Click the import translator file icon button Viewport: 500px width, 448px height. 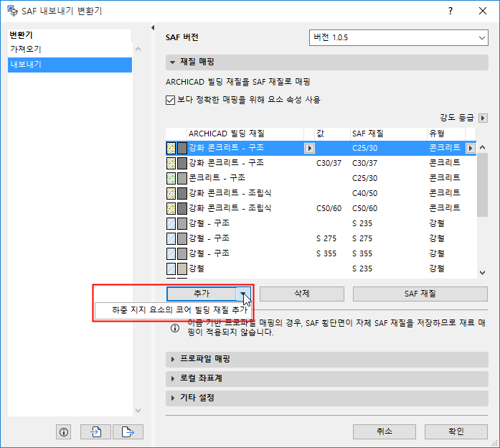click(x=95, y=432)
